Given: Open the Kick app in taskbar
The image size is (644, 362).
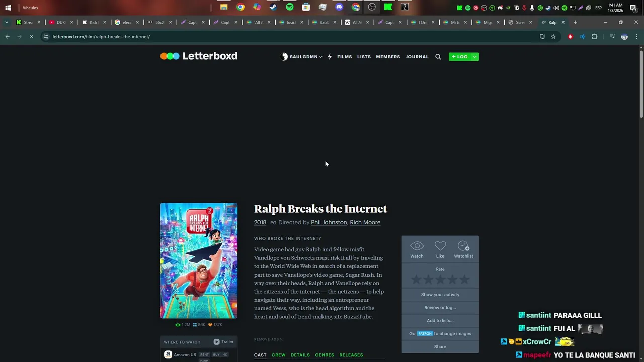Looking at the screenshot, I should (x=388, y=7).
